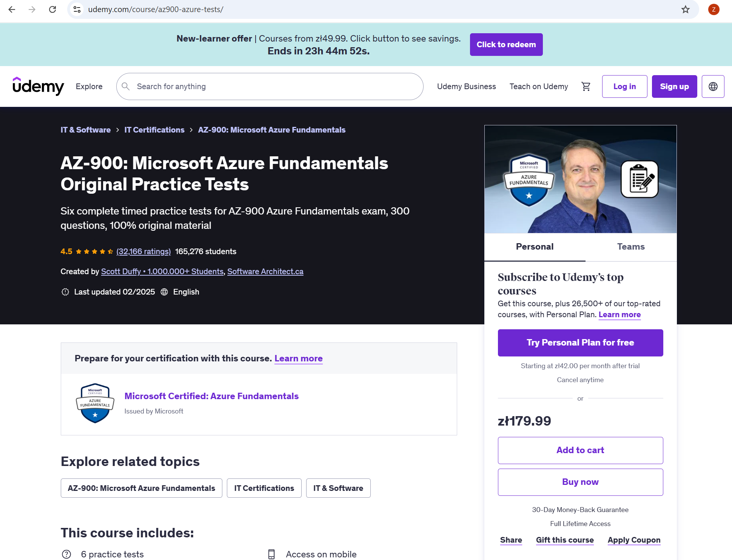Click Add to cart

pos(580,450)
